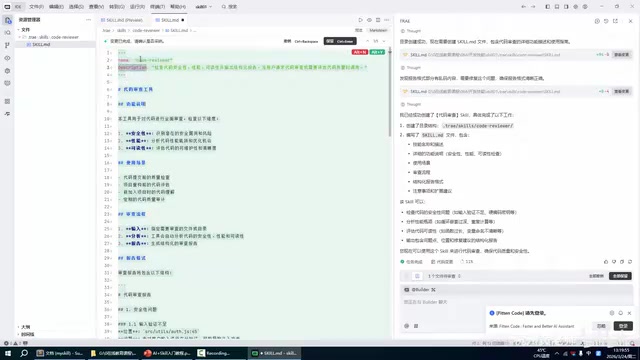Screen dimensions: 640x360
Task: Click the image attach icon in chat input
Action: [416, 326]
